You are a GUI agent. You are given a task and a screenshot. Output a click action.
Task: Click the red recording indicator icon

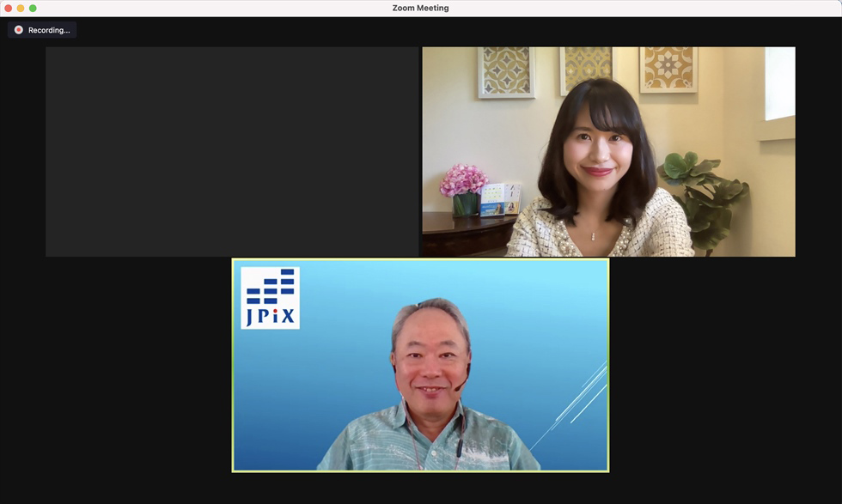[x=19, y=30]
